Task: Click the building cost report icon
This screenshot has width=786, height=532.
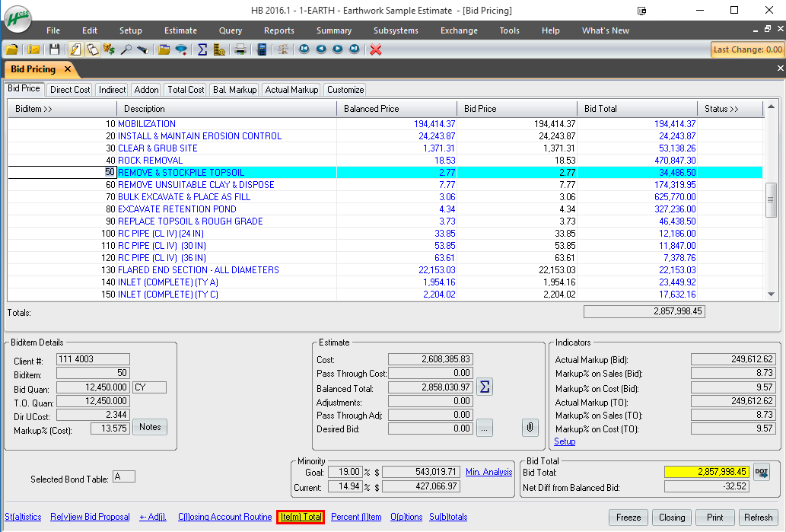Action: pos(219,49)
